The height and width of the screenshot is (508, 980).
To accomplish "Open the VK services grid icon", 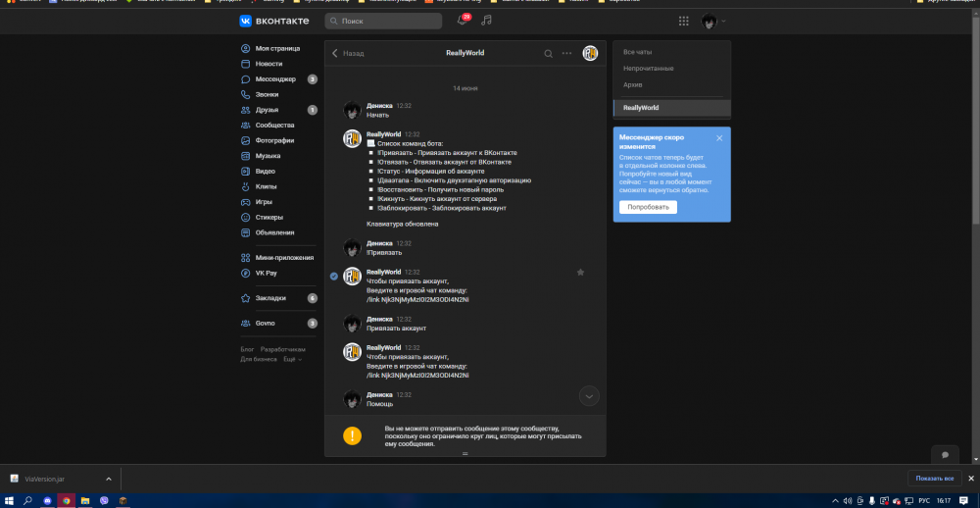I will (684, 21).
